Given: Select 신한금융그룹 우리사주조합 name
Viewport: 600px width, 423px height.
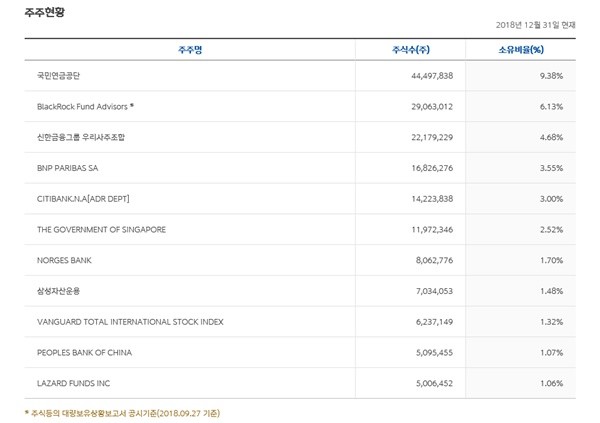Looking at the screenshot, I should (81, 137).
